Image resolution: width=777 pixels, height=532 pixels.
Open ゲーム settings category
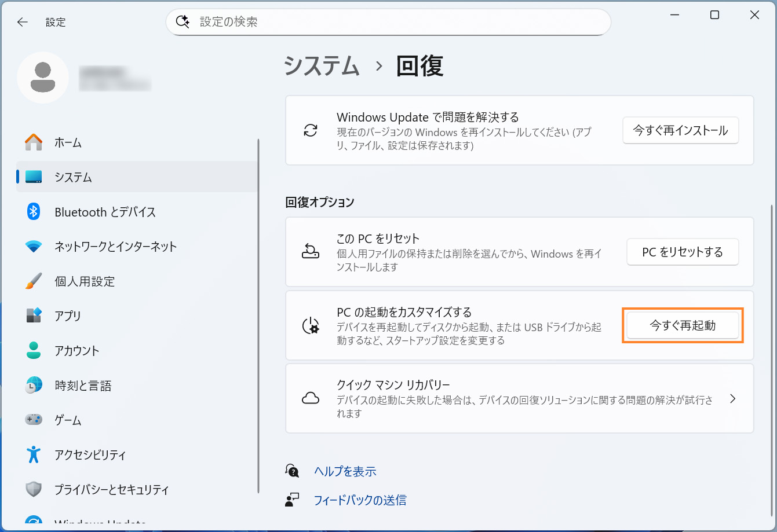coord(137,420)
